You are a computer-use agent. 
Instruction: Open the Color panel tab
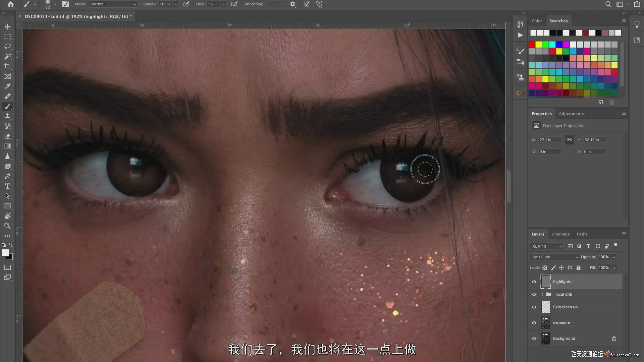pyautogui.click(x=536, y=21)
